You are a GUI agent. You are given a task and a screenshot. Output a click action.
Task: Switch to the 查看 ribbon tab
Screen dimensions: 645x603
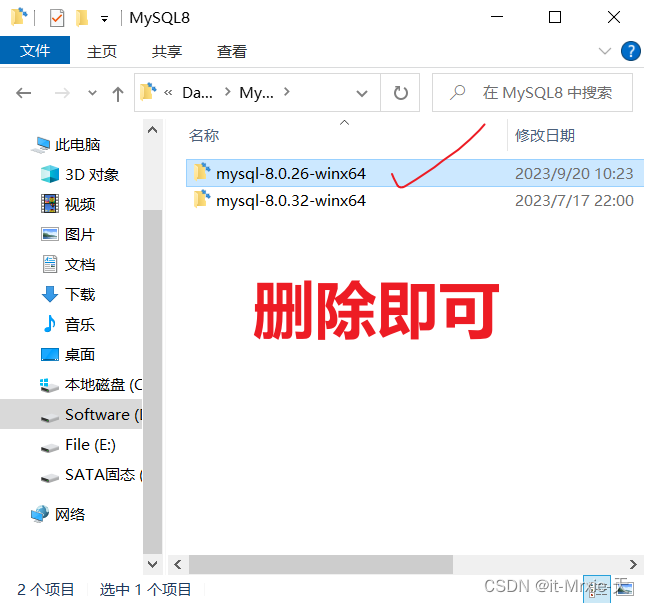pos(232,51)
